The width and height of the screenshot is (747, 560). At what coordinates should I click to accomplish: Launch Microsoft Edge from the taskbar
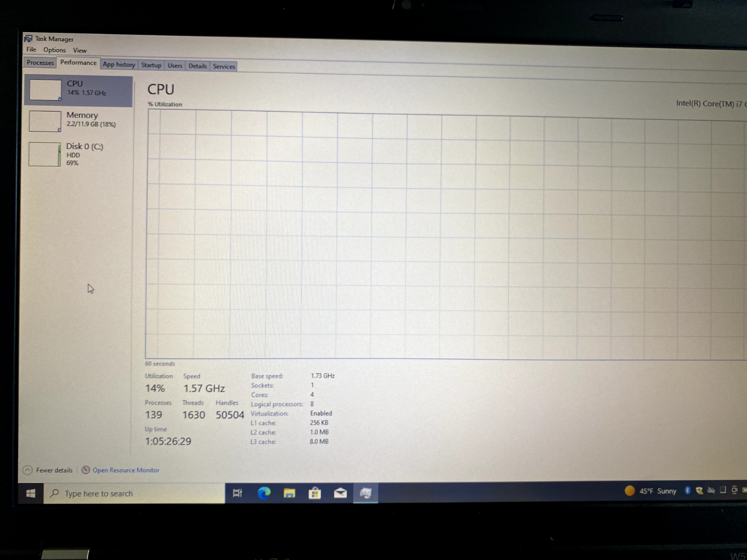(264, 493)
